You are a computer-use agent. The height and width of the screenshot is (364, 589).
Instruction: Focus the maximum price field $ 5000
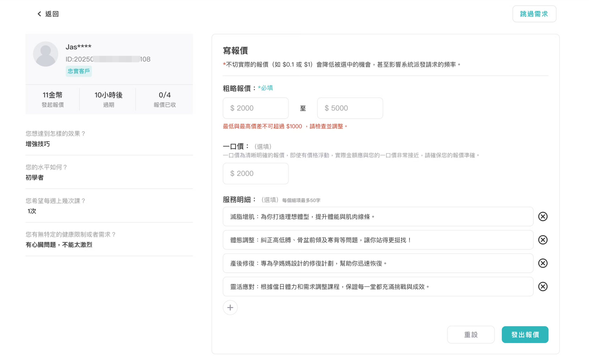pyautogui.click(x=350, y=108)
